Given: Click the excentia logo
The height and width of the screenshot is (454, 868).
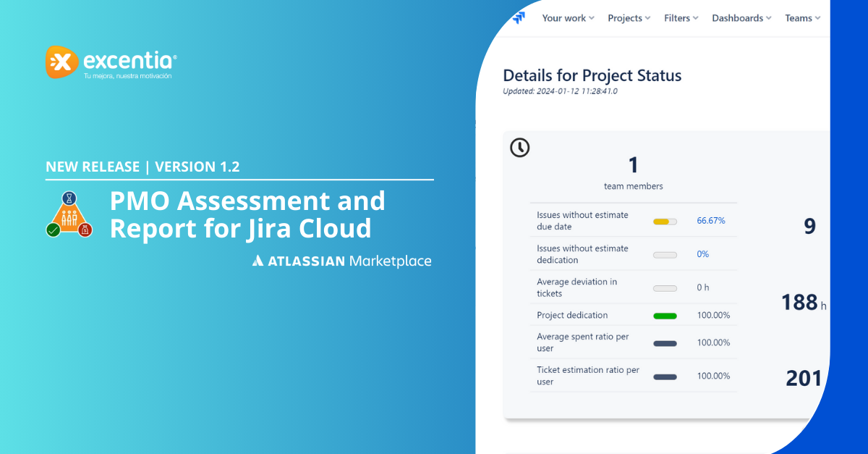Looking at the screenshot, I should point(111,62).
